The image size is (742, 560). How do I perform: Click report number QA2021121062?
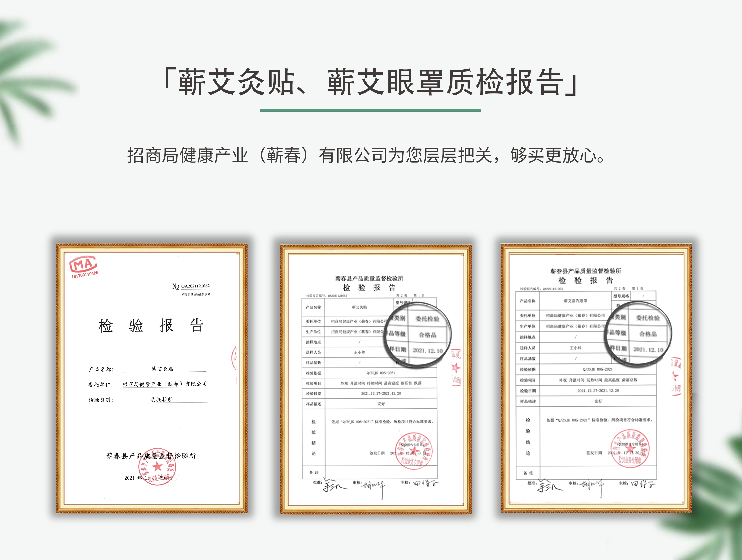tap(195, 286)
